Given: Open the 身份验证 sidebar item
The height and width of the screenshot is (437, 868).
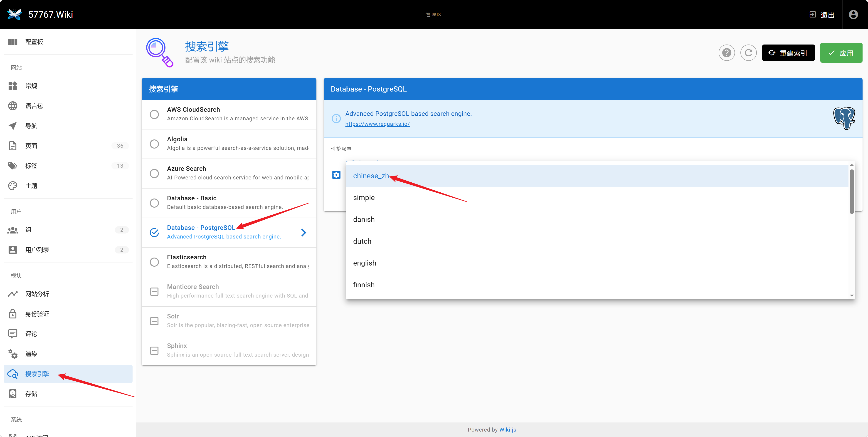Looking at the screenshot, I should click(x=68, y=314).
